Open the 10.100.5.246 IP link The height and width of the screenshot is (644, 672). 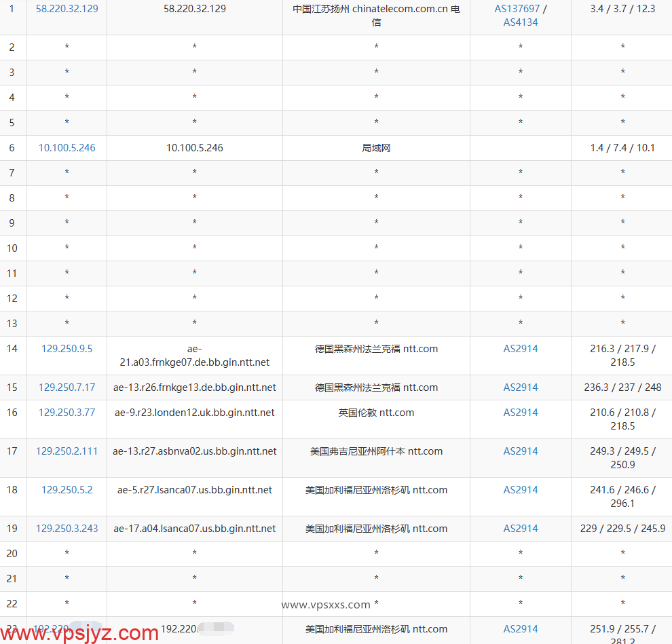click(67, 148)
